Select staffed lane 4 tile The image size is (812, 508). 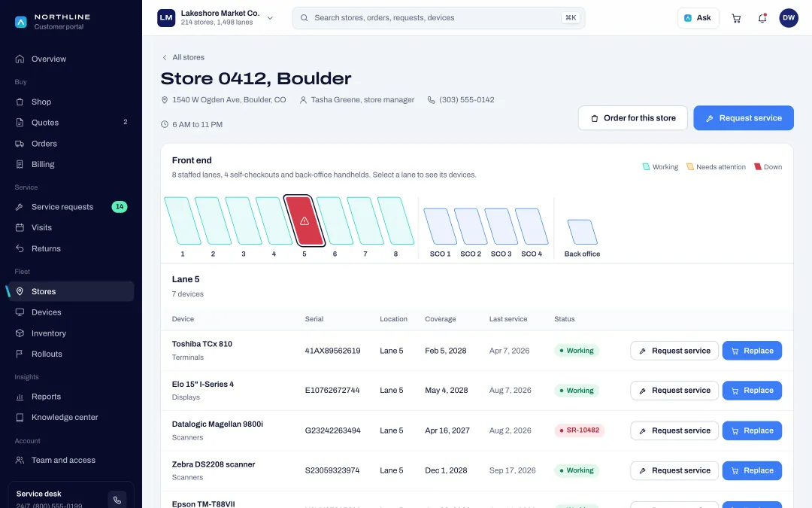point(274,221)
